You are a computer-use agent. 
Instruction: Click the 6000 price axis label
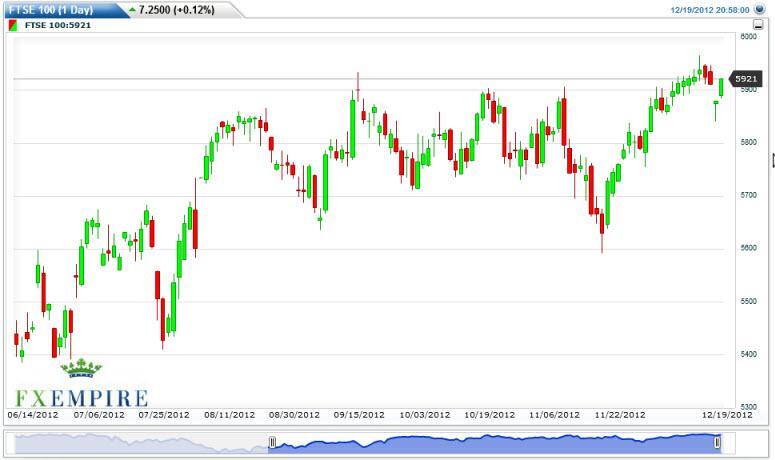[747, 37]
